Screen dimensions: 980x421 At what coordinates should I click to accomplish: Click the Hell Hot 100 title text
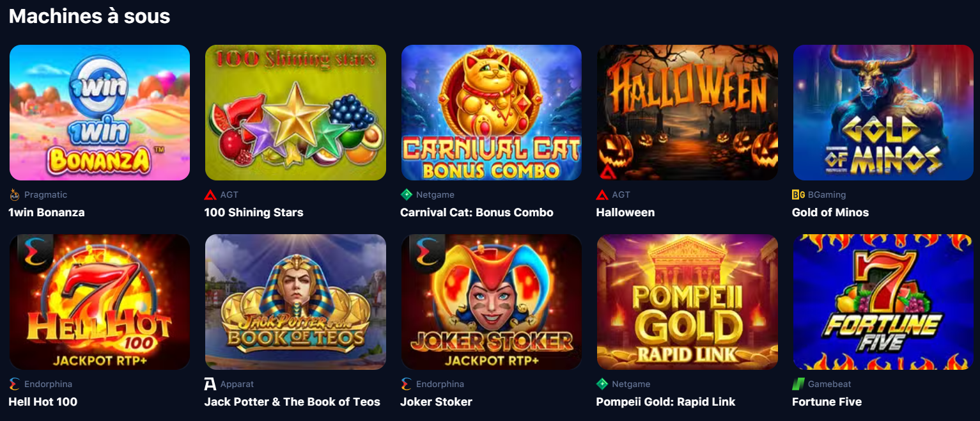point(43,402)
